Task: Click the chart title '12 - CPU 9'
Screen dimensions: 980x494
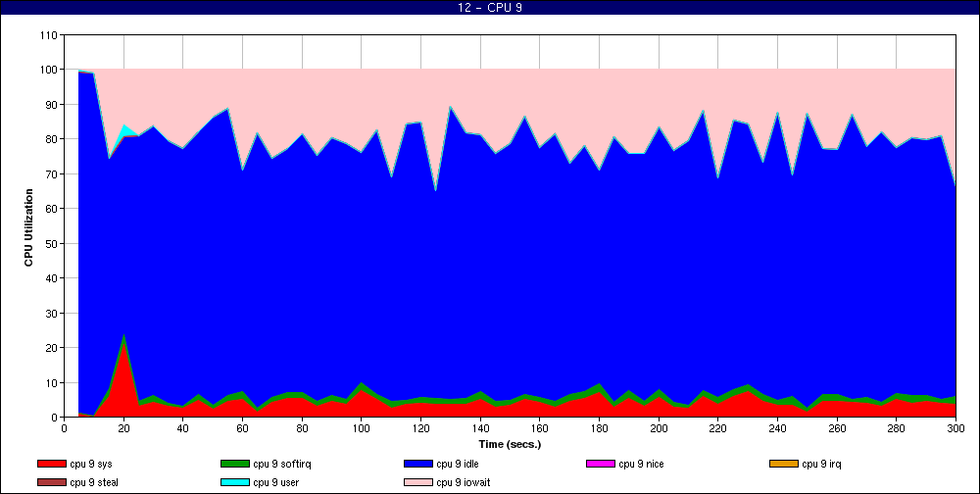Action: click(x=489, y=8)
